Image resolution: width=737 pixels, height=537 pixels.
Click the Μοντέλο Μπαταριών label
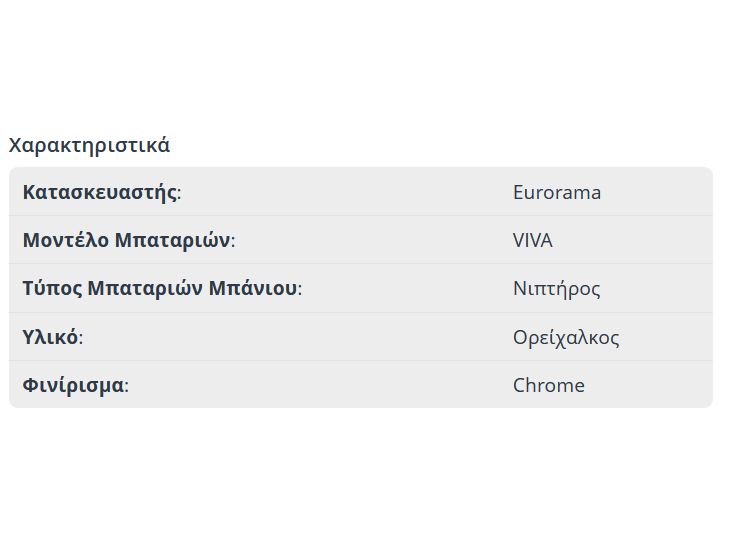[128, 241]
